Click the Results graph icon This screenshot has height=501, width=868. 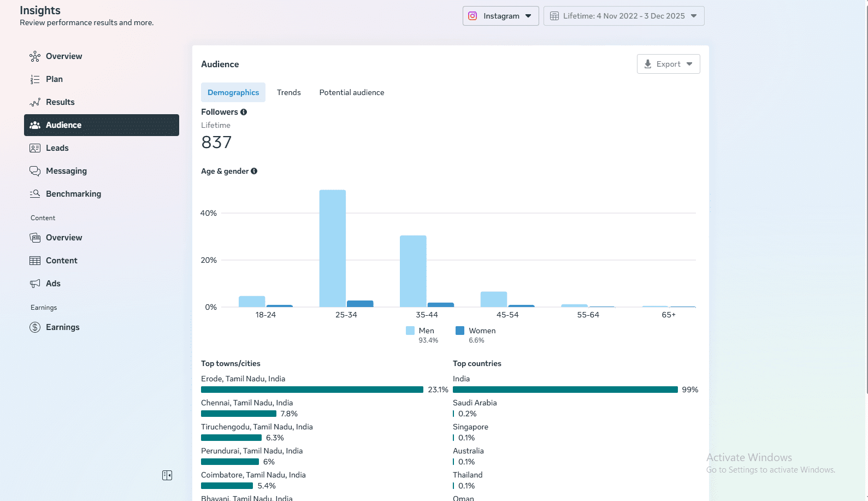(35, 102)
